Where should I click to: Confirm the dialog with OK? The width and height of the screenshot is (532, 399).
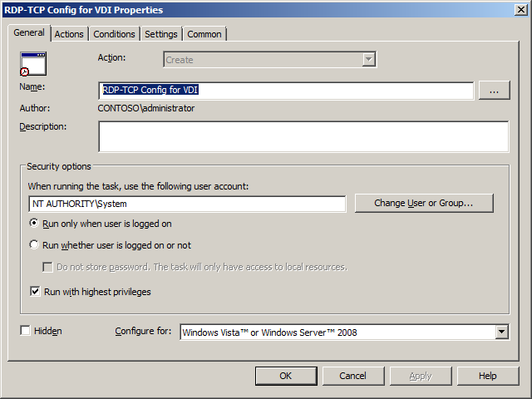286,376
